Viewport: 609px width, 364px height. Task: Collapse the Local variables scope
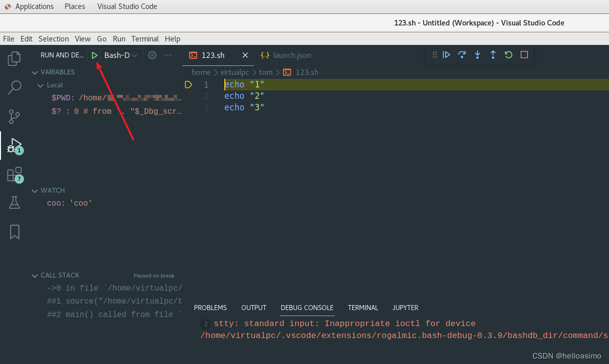point(41,85)
